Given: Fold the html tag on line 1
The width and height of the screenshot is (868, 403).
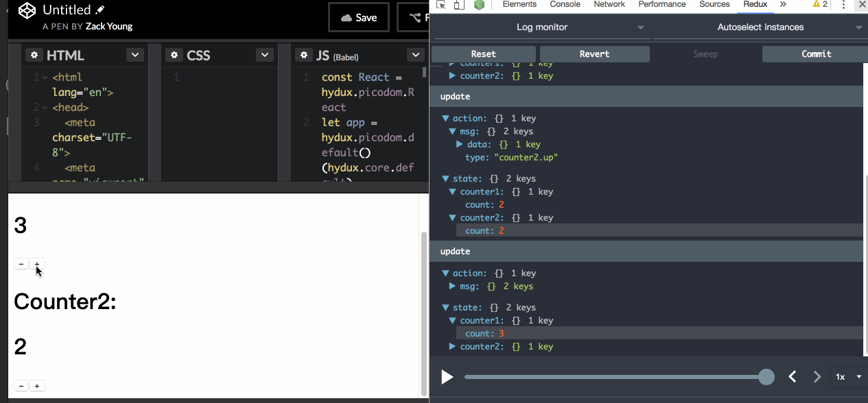Looking at the screenshot, I should tap(45, 78).
